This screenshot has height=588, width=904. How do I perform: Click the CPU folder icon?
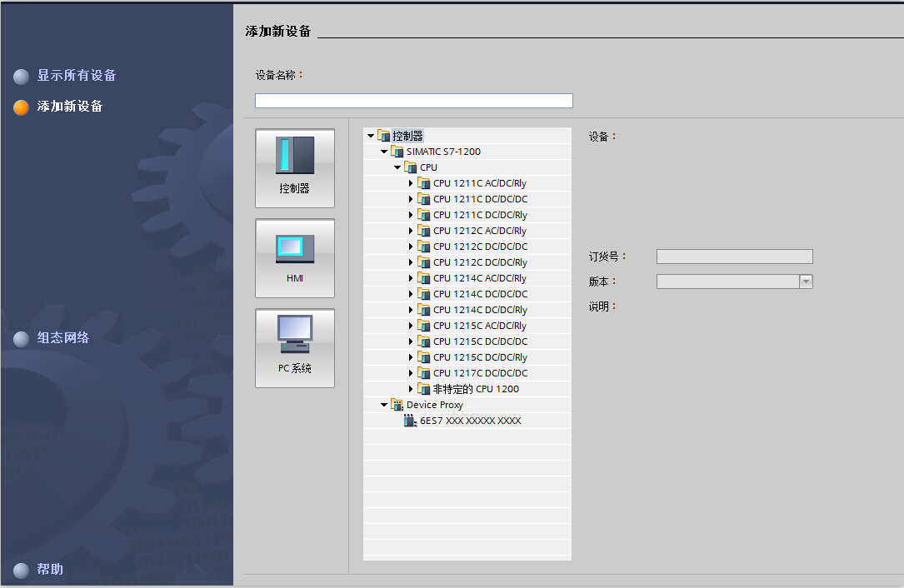point(411,167)
